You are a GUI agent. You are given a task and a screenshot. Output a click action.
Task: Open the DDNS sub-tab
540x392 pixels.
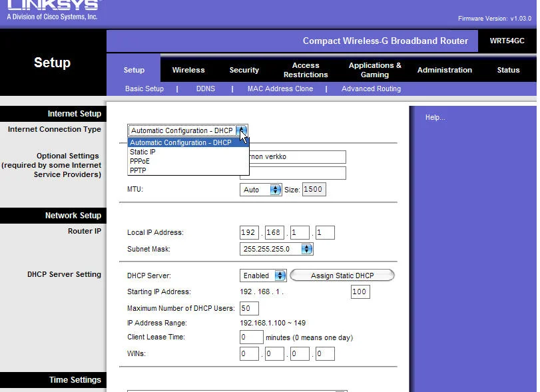pos(206,89)
